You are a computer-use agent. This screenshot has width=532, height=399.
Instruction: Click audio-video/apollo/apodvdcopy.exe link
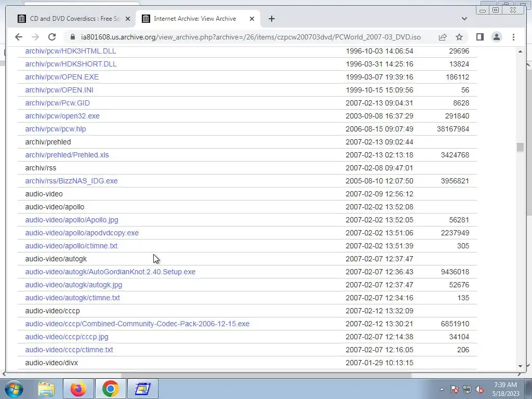tap(82, 233)
